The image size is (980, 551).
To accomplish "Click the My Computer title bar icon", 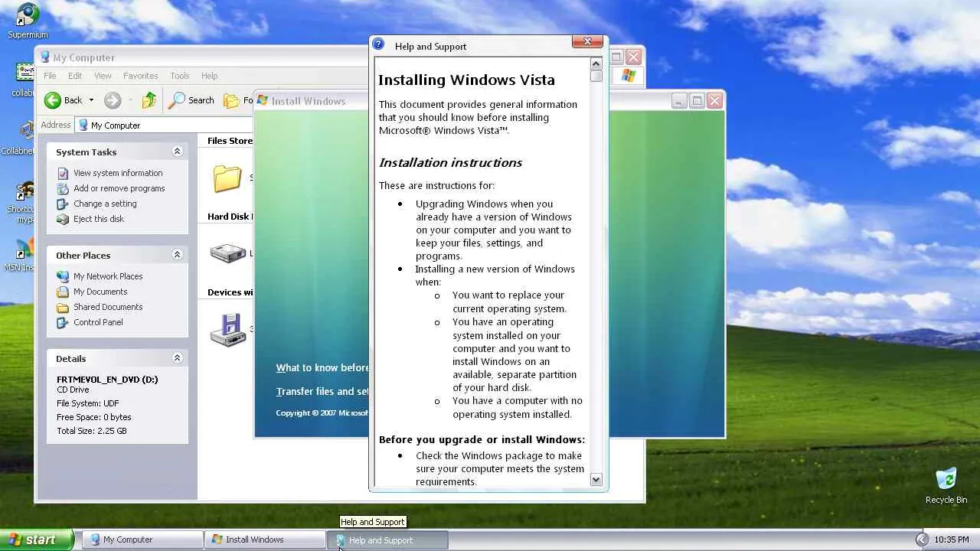I will coord(45,57).
